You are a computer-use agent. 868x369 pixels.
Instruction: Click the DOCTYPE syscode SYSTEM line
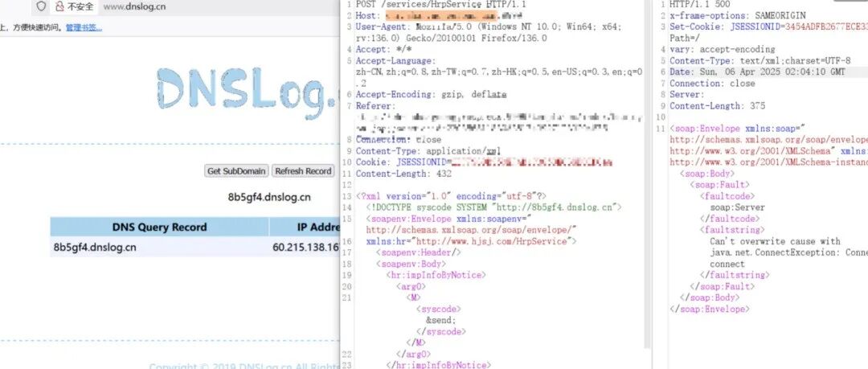point(493,207)
